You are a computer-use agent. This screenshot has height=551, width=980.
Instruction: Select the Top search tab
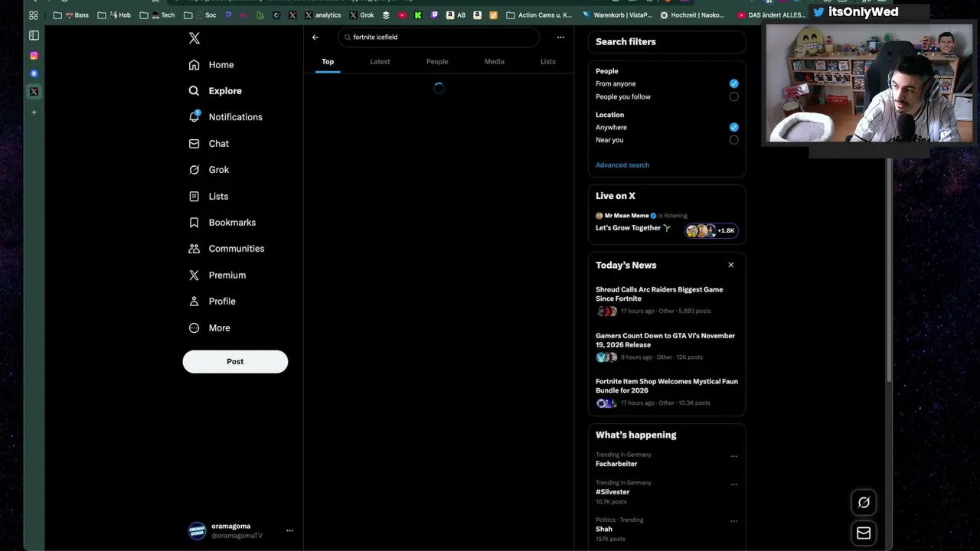tap(328, 61)
